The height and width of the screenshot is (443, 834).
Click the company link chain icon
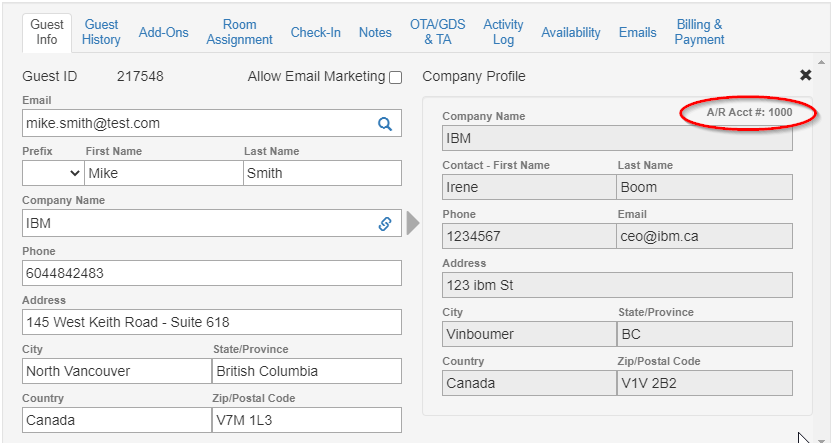coord(384,224)
